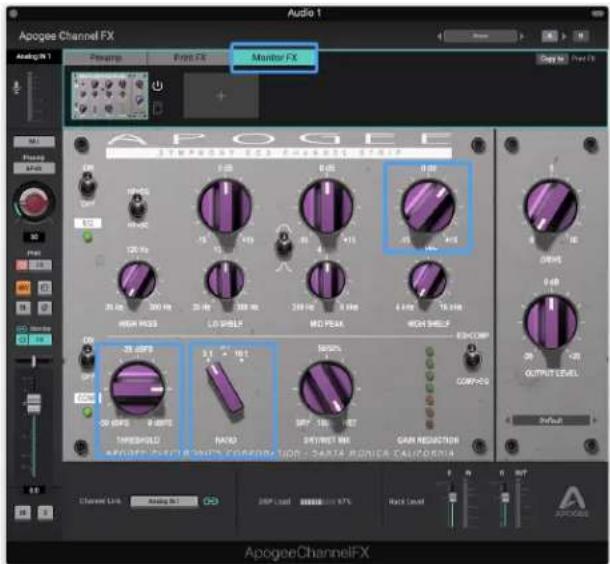Flip the HP>EQ order toggle switch

click(137, 207)
